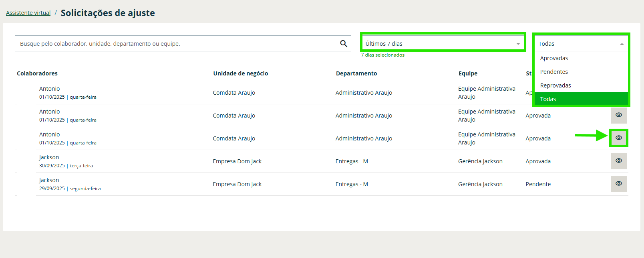Collapse the Todas status dropdown arrow
The image size is (644, 258).
pyautogui.click(x=622, y=44)
